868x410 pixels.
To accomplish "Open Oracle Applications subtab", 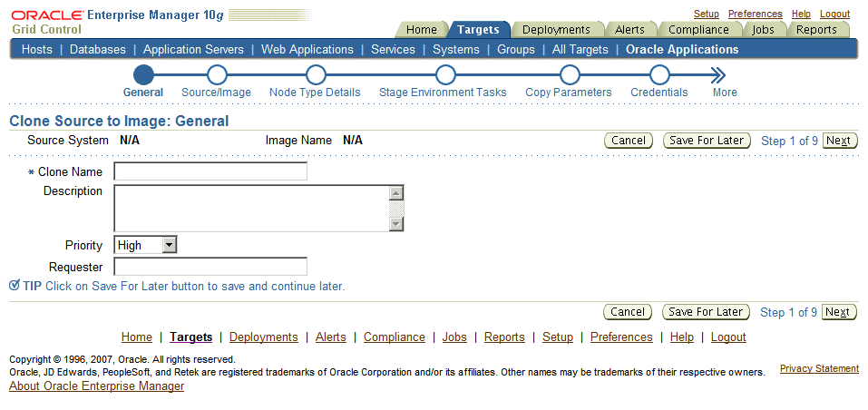I will point(682,49).
